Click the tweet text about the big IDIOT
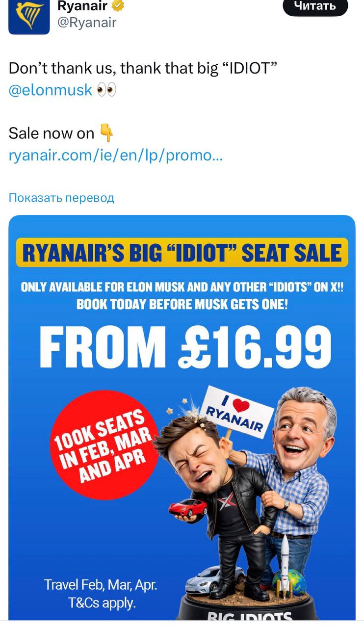 [x=143, y=68]
